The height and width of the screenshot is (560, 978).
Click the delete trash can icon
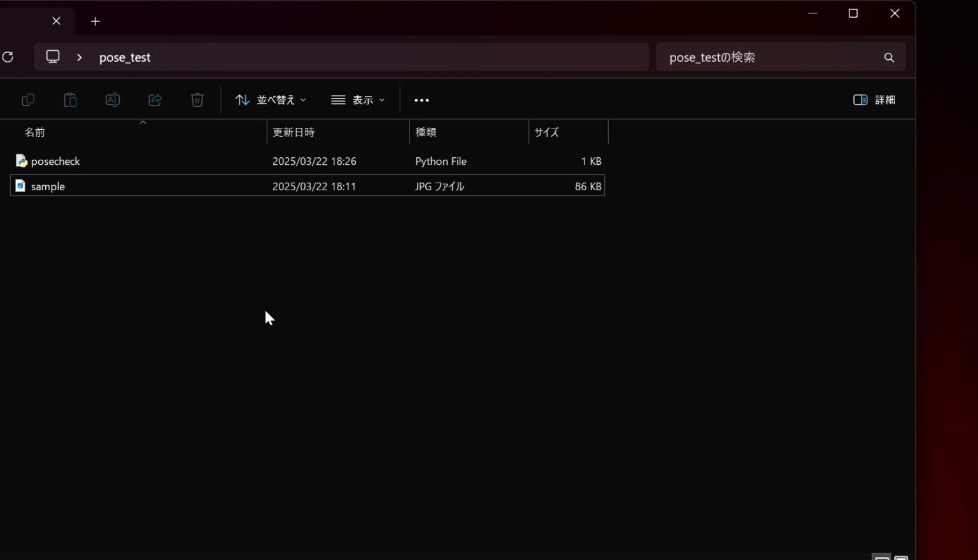point(197,100)
